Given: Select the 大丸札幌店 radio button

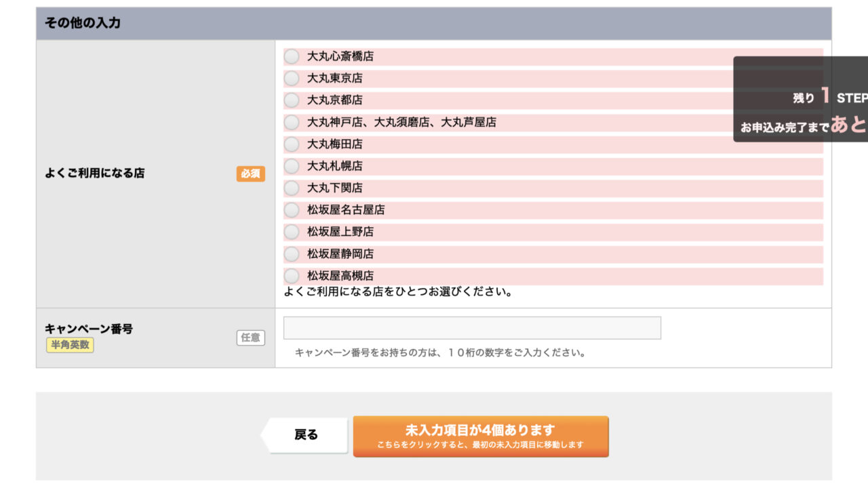Looking at the screenshot, I should tap(292, 166).
